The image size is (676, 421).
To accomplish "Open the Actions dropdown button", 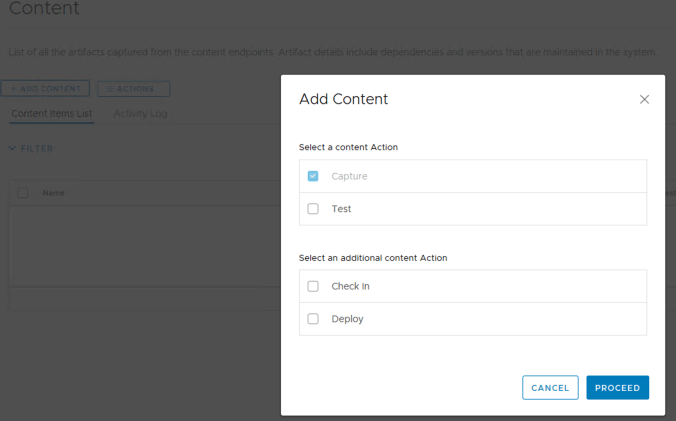I will click(133, 89).
